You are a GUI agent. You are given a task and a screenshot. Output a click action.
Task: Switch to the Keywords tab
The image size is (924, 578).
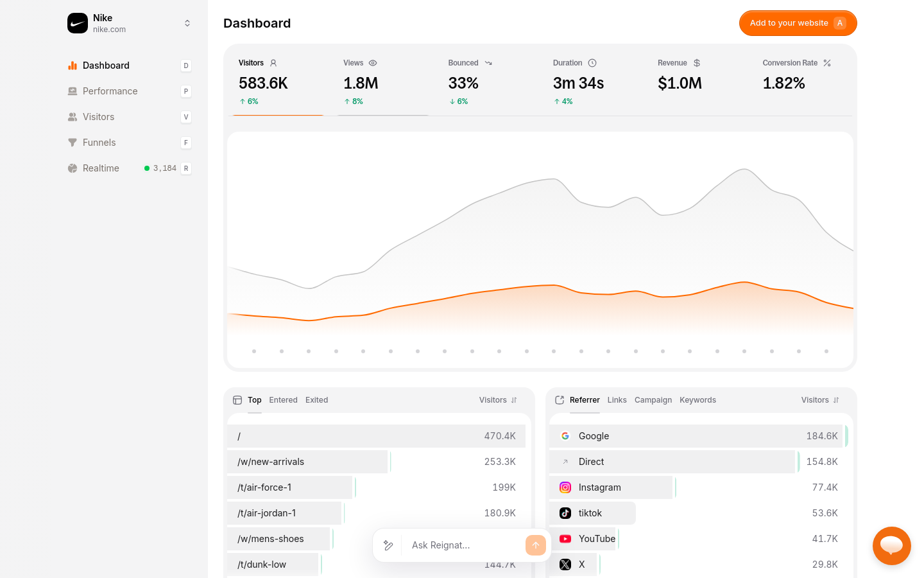point(698,400)
